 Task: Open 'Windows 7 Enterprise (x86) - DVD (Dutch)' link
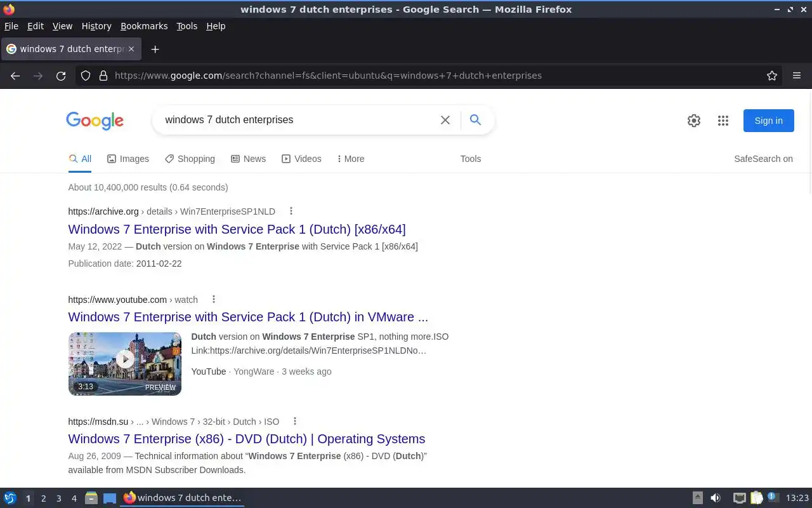(x=247, y=439)
